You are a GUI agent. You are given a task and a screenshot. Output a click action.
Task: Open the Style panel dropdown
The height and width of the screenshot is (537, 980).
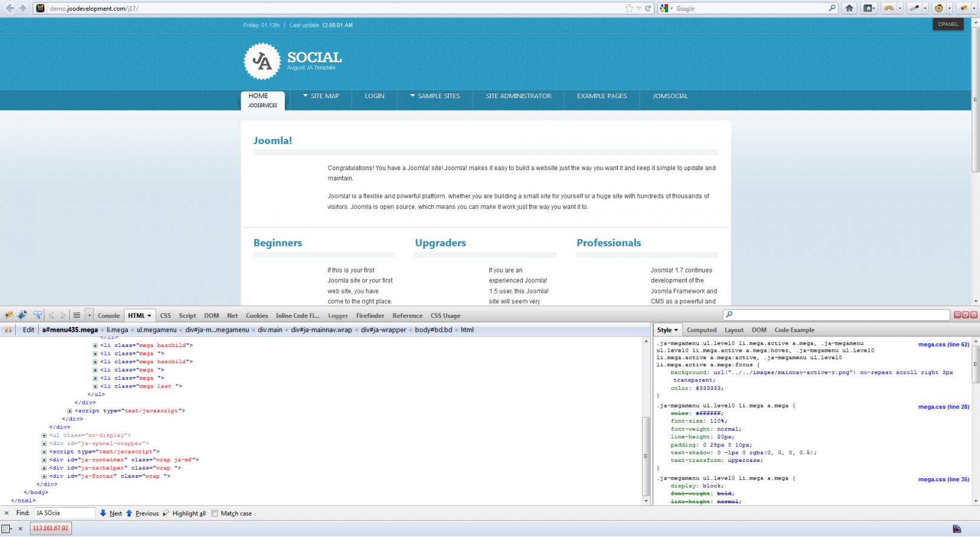click(x=668, y=330)
